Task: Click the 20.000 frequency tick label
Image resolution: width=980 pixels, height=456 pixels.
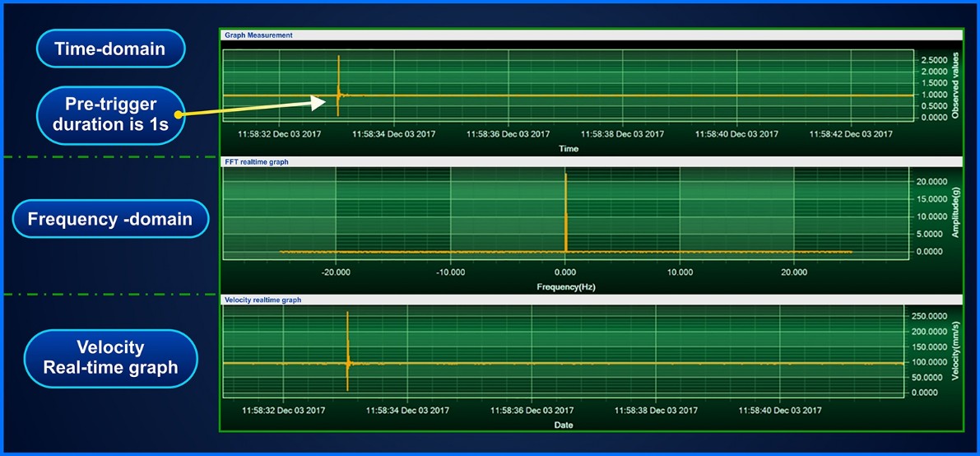Action: click(794, 272)
